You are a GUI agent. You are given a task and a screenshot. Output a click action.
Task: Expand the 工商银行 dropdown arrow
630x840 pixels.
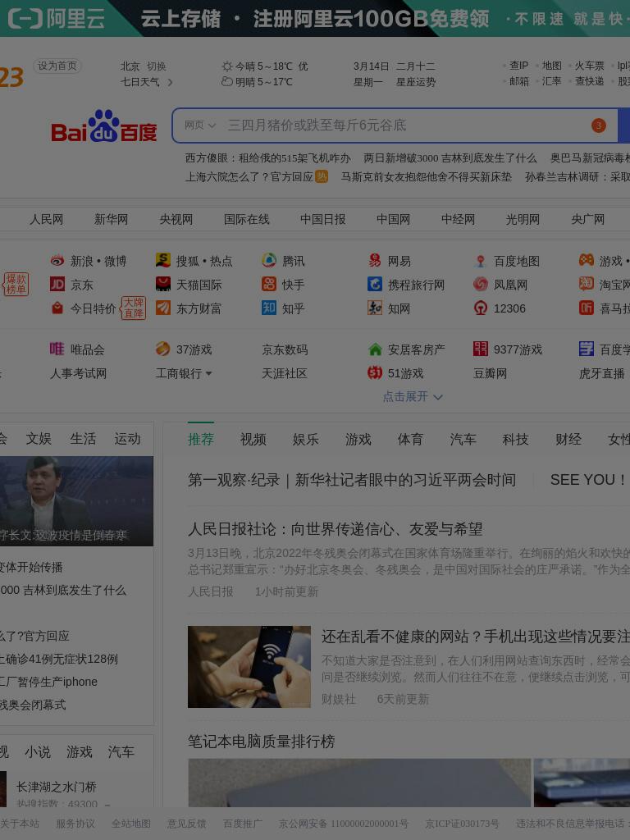208,373
